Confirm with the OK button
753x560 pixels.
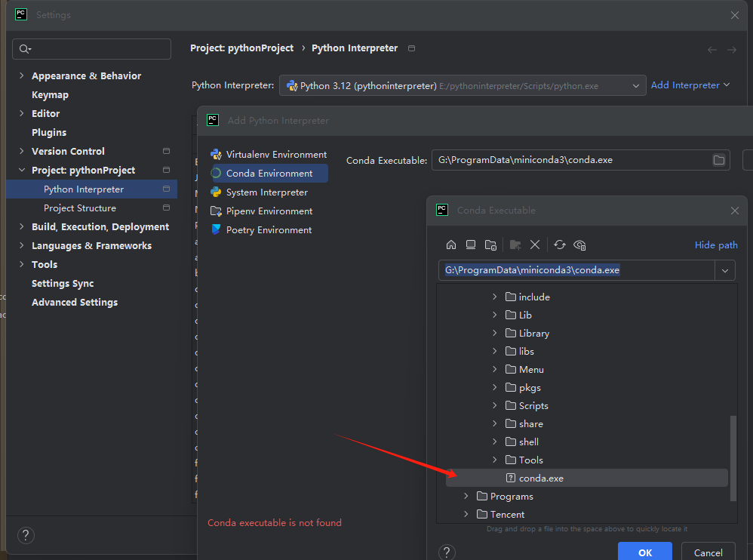644,552
